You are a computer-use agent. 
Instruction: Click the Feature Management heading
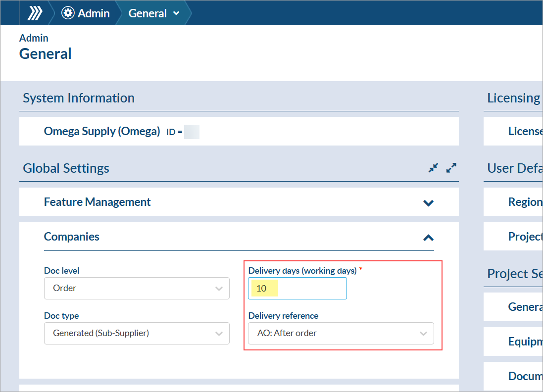pyautogui.click(x=98, y=202)
